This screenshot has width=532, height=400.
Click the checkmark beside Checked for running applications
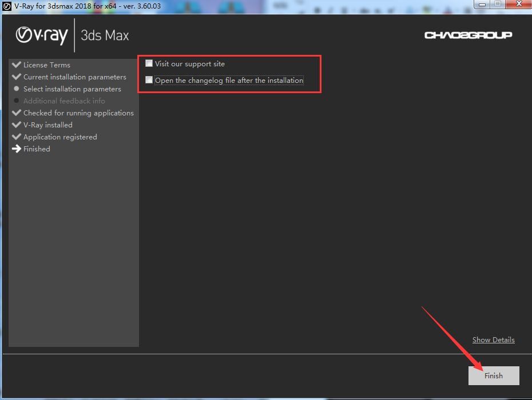pyautogui.click(x=16, y=113)
